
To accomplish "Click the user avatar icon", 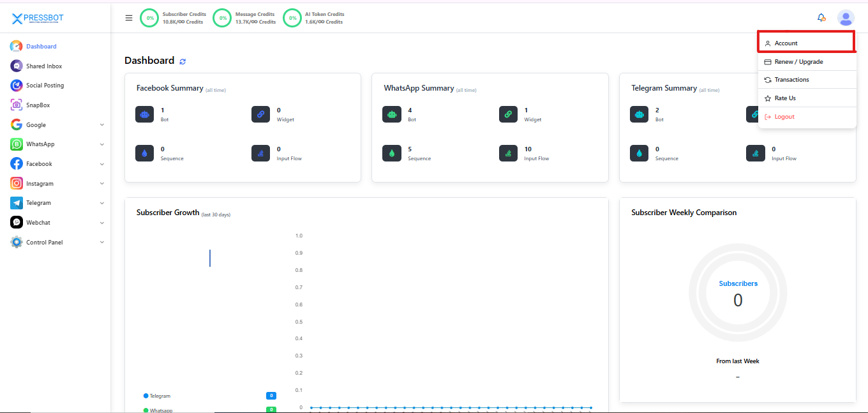I will 846,18.
